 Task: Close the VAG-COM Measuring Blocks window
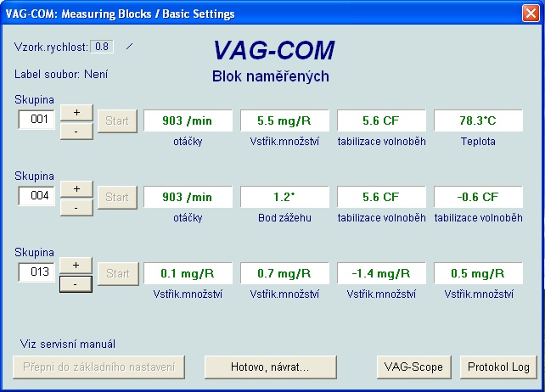coord(531,14)
